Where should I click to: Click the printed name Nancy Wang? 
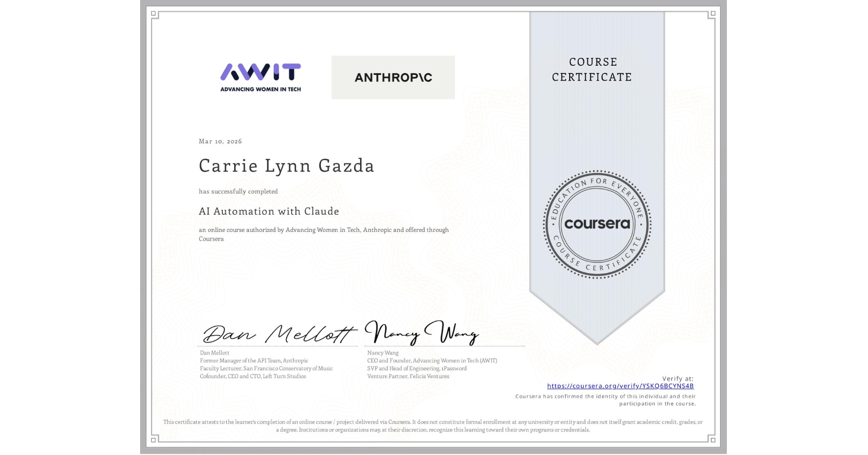(383, 353)
